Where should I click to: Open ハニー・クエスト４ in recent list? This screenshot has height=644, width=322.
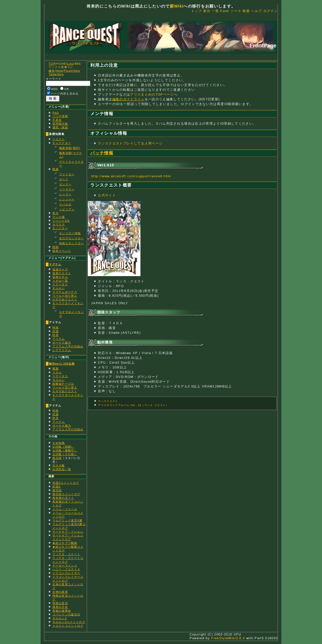[x=66, y=570]
